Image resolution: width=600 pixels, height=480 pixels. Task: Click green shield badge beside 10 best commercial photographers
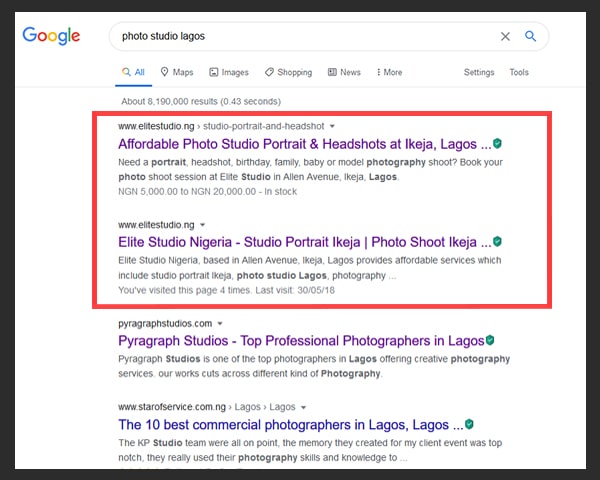point(469,424)
